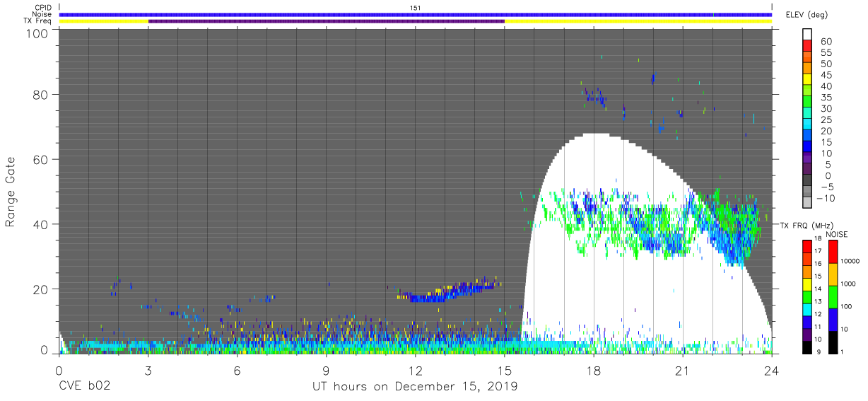Click the TX Freq row label

pos(38,21)
